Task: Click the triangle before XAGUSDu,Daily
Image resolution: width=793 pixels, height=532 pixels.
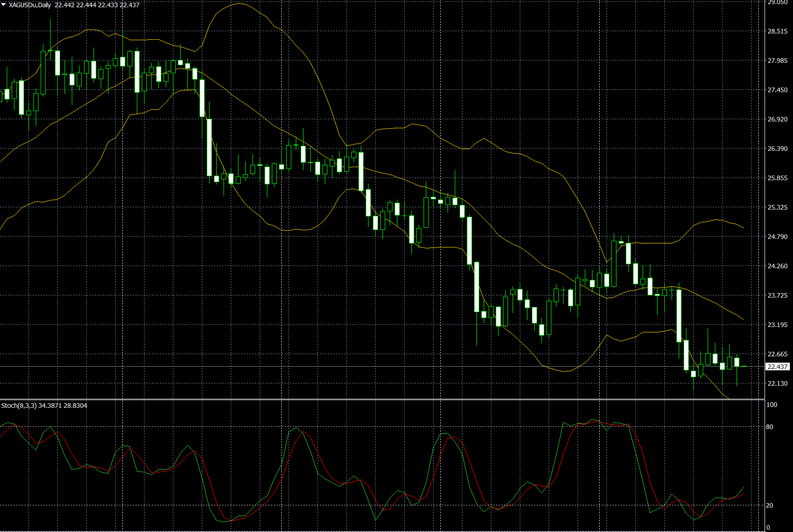Action: 4,5
